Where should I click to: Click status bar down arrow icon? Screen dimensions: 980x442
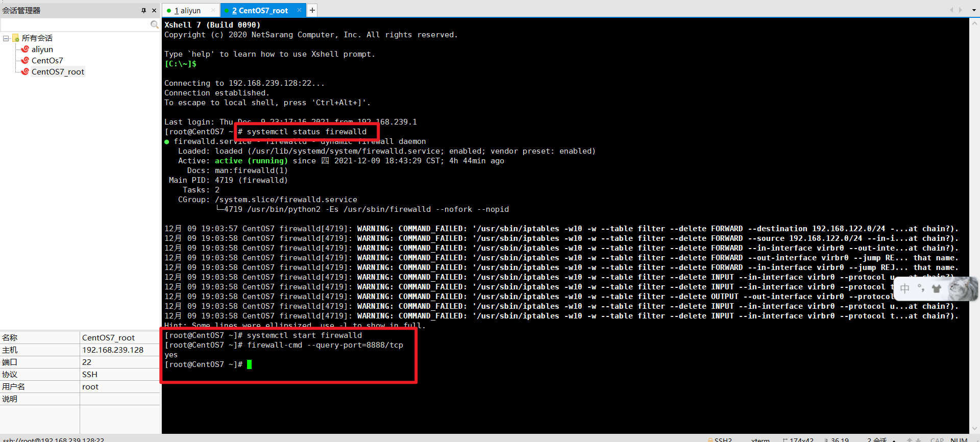[918, 439]
